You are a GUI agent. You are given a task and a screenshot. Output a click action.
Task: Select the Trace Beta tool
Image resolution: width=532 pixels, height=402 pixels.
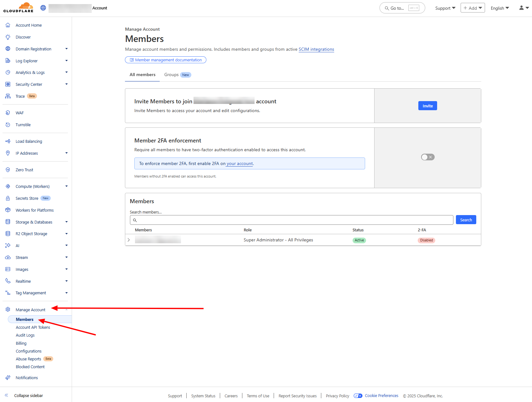(x=20, y=96)
